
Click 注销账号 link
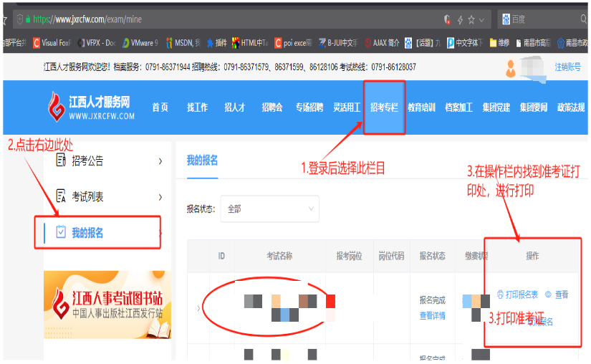click(567, 67)
